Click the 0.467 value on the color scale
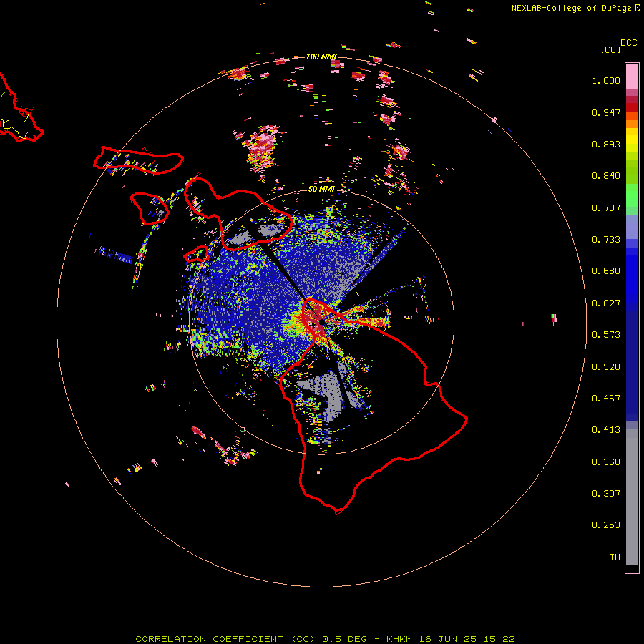This screenshot has height=644, width=644. 606,399
